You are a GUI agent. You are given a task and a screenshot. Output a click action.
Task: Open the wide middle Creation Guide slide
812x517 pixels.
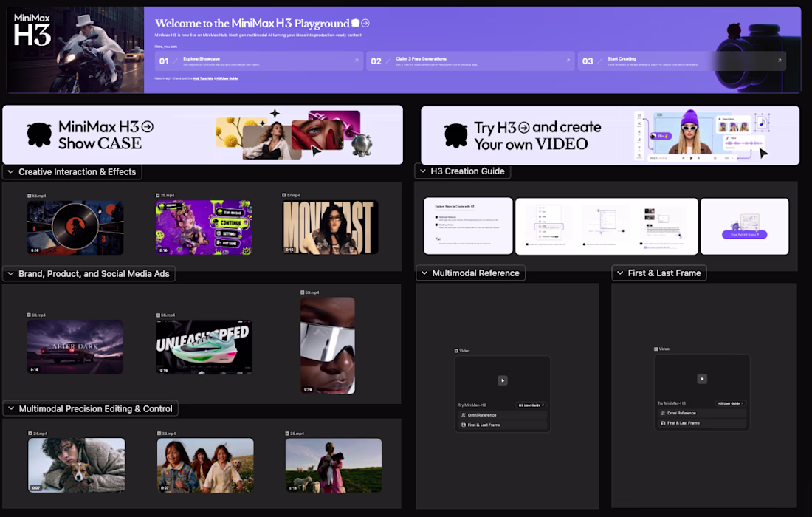tap(606, 227)
